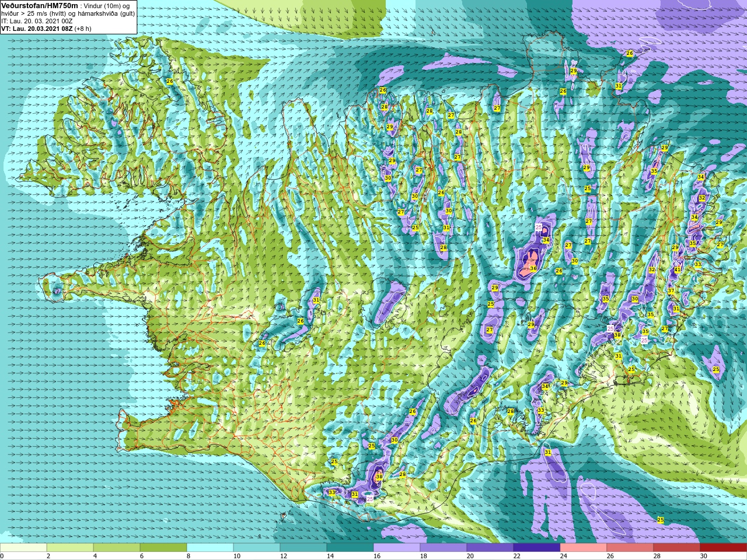The height and width of the screenshot is (560, 747).
Task: Click the yellow gust label 37
Action: coord(671,291)
